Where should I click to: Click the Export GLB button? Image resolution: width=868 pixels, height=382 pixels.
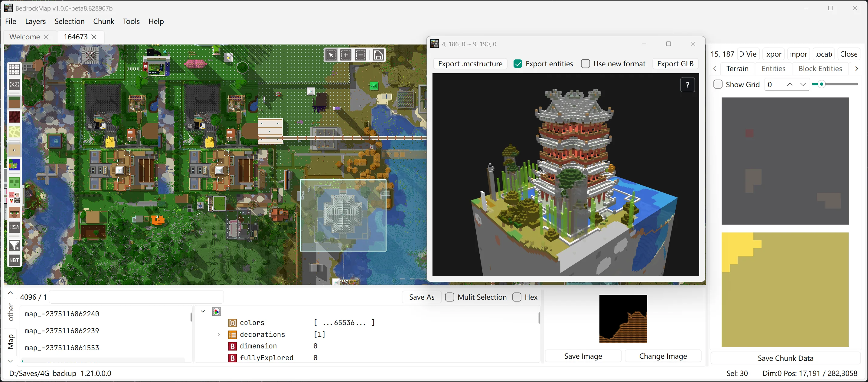coord(675,64)
